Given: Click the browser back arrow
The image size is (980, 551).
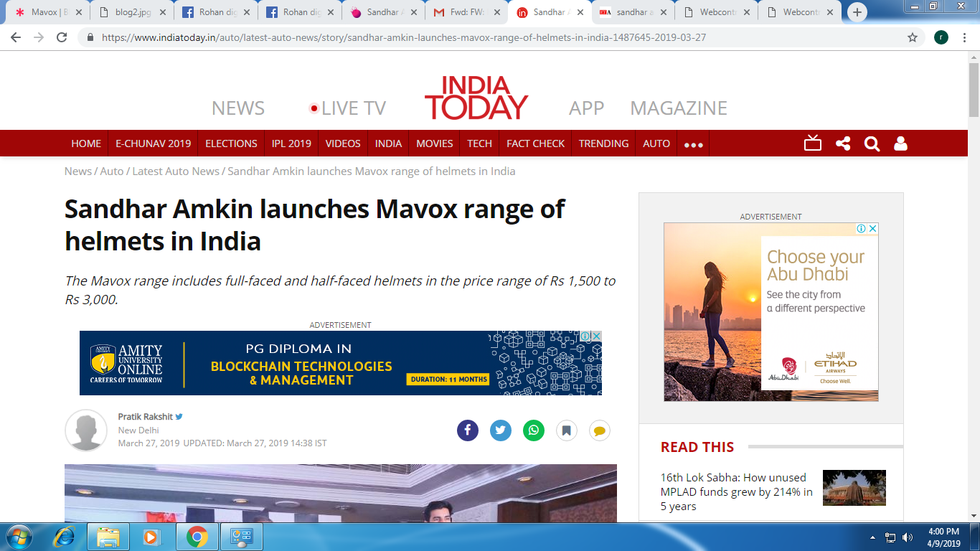Looking at the screenshot, I should coord(16,37).
